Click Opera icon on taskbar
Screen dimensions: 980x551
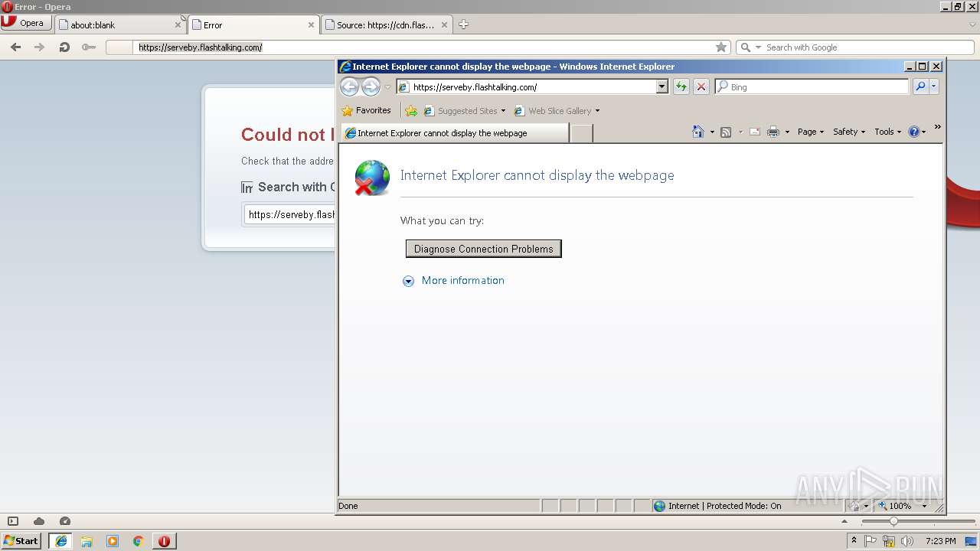tap(164, 541)
